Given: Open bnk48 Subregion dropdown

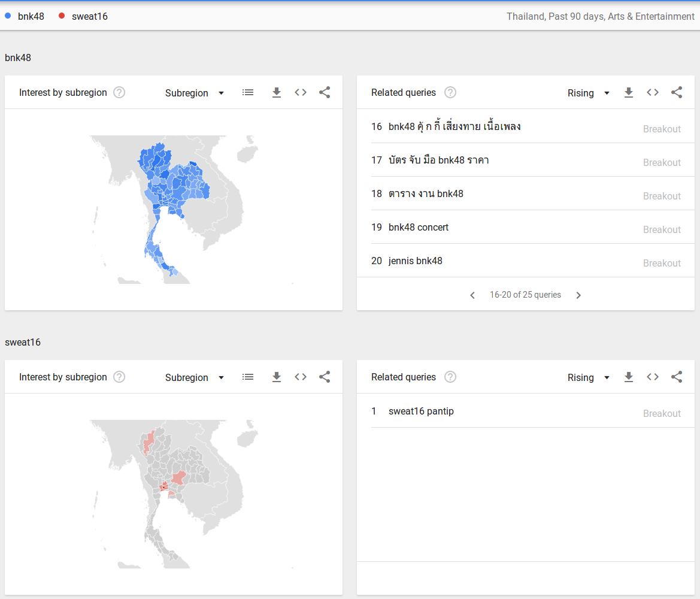Looking at the screenshot, I should pyautogui.click(x=195, y=93).
